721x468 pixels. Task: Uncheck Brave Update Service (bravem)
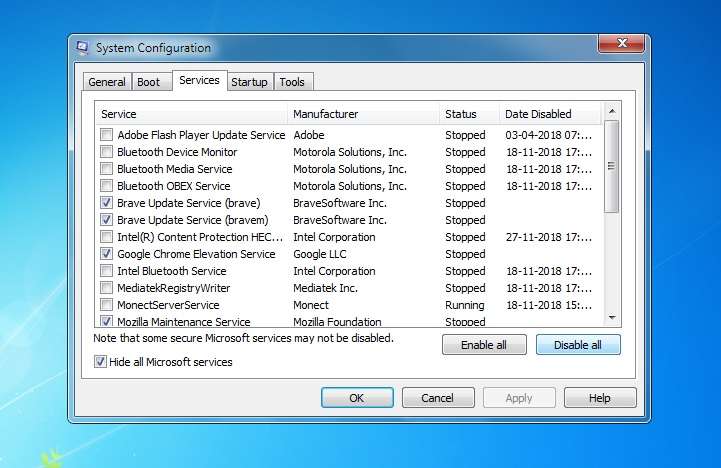click(106, 220)
